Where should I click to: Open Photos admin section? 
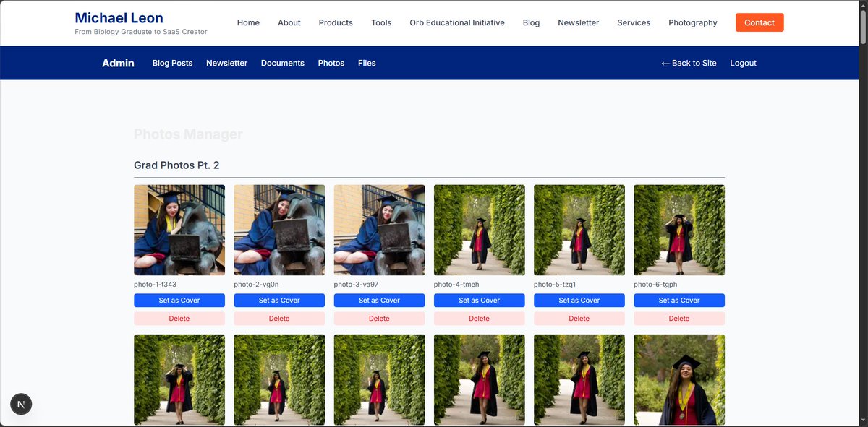coord(331,63)
